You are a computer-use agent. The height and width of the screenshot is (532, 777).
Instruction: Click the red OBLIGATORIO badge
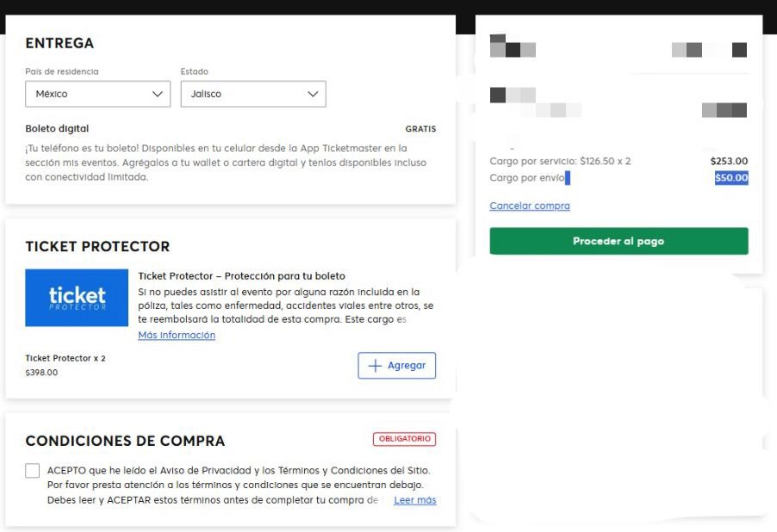[404, 439]
